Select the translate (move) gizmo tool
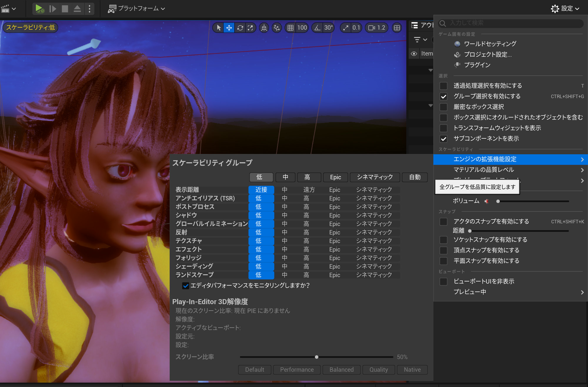588x387 pixels. tap(229, 28)
